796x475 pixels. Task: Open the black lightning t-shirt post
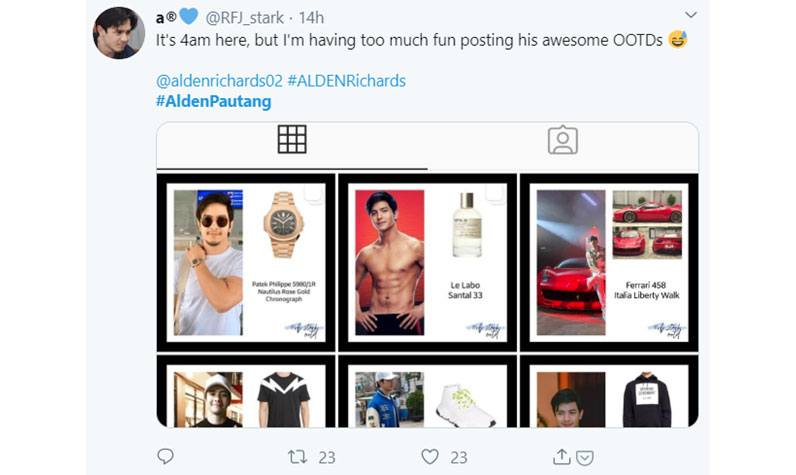tap(246, 391)
